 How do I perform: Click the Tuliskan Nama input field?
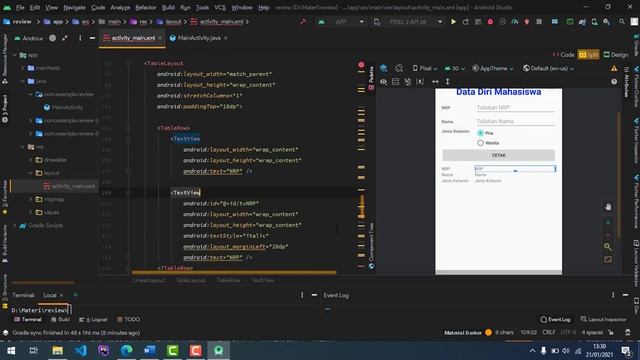(515, 121)
